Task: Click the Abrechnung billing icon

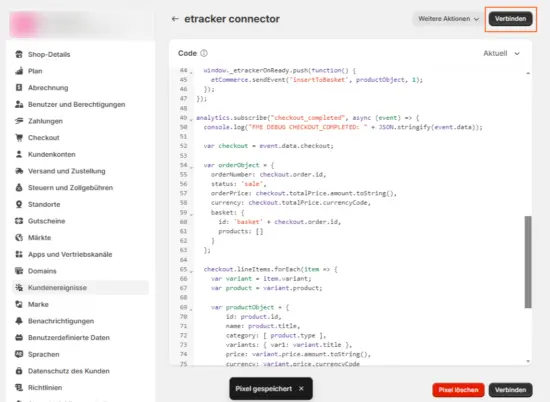Action: (x=19, y=88)
